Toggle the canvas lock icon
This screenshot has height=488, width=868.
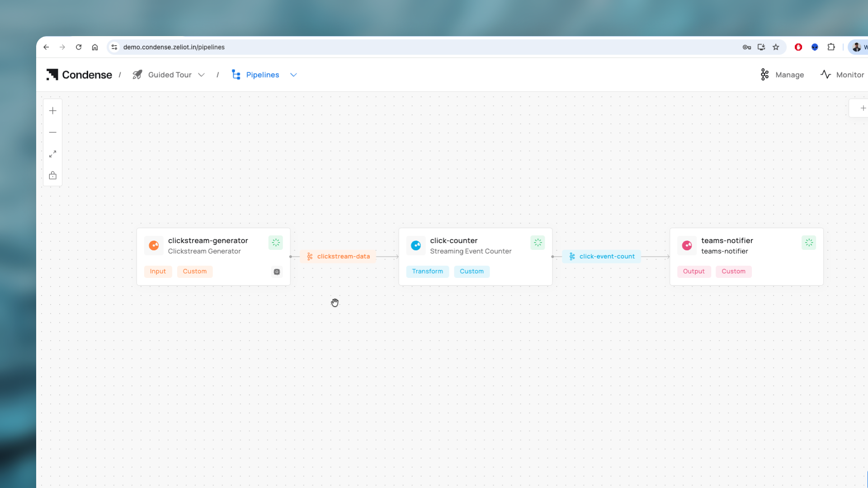pos(53,175)
